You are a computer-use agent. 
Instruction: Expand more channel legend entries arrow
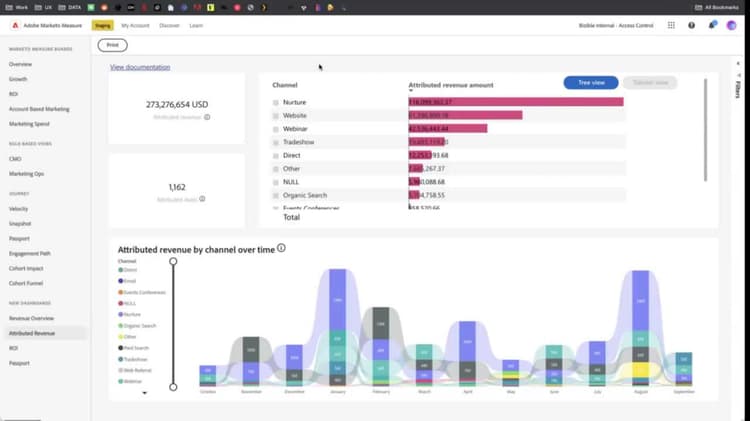(144, 393)
